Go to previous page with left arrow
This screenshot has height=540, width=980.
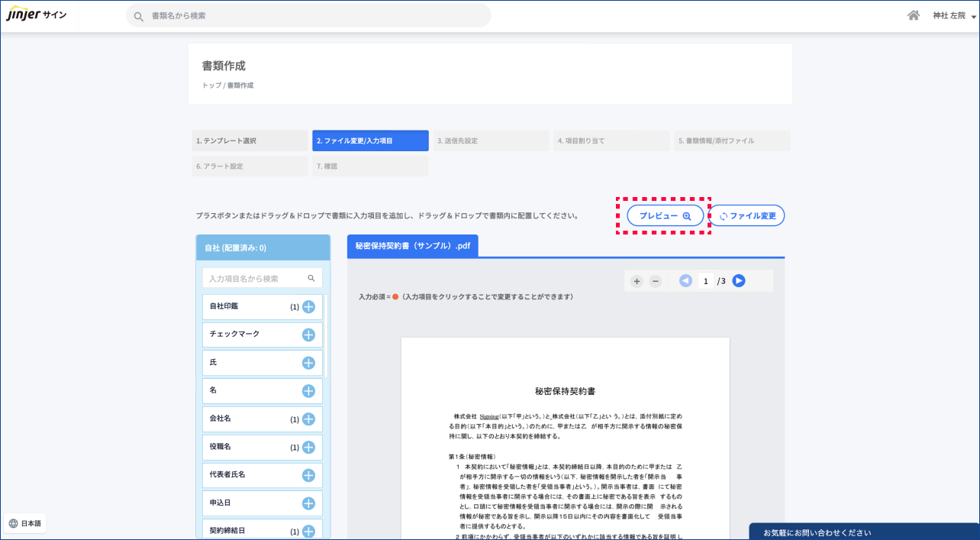[685, 281]
